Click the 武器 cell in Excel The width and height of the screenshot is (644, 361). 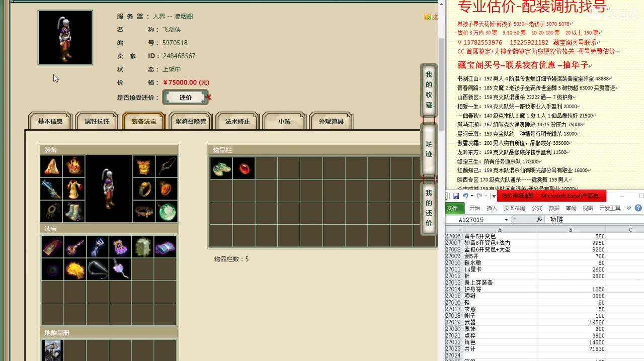500,322
